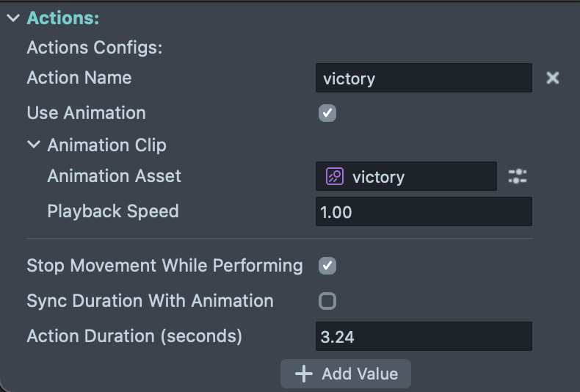Click into the Action Name text field
The height and width of the screenshot is (392, 580).
424,78
